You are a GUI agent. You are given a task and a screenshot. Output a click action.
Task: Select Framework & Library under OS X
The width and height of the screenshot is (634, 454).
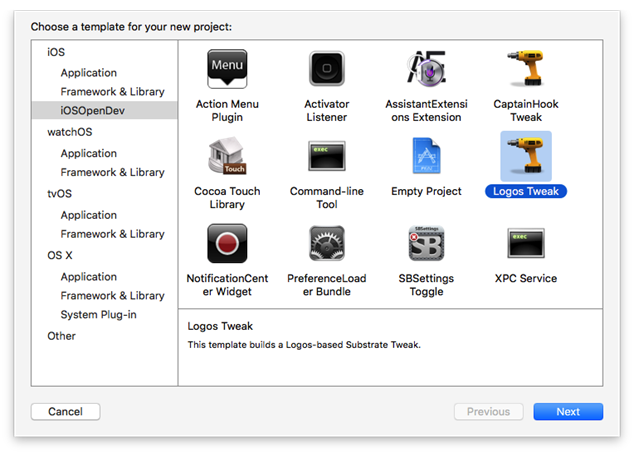pos(112,296)
